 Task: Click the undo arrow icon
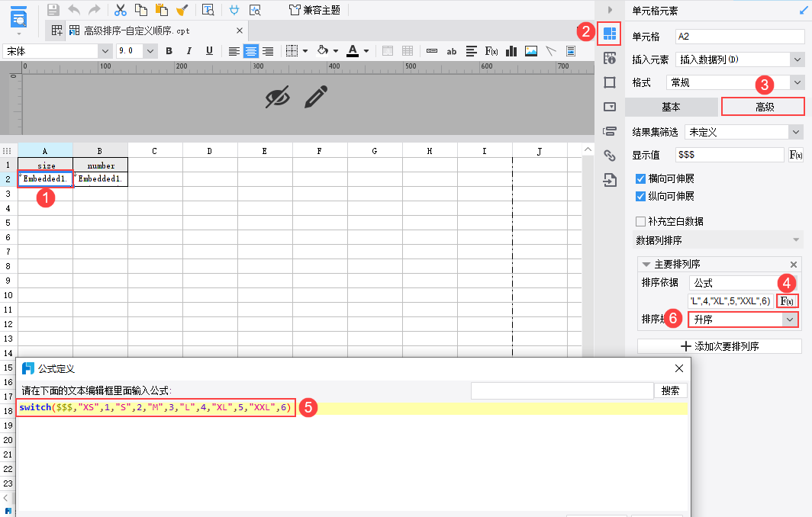tap(74, 10)
